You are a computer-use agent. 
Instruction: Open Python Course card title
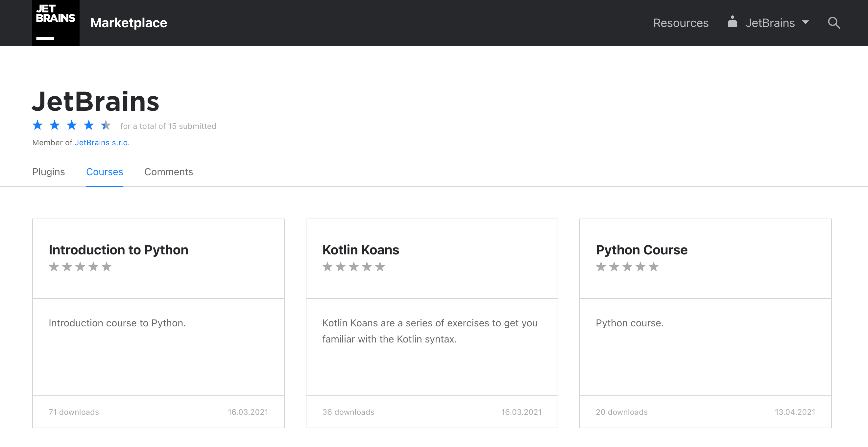(641, 250)
